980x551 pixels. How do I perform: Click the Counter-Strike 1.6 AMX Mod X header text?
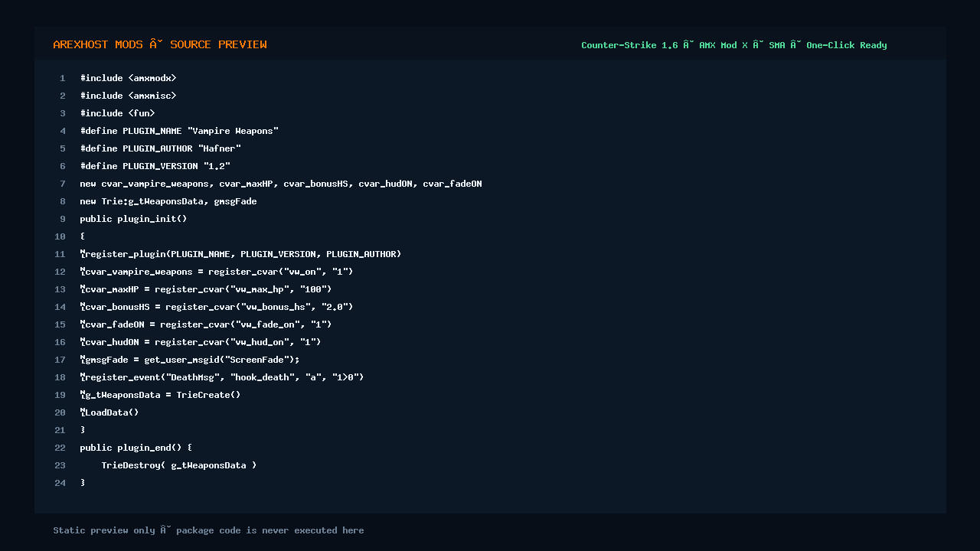point(733,45)
